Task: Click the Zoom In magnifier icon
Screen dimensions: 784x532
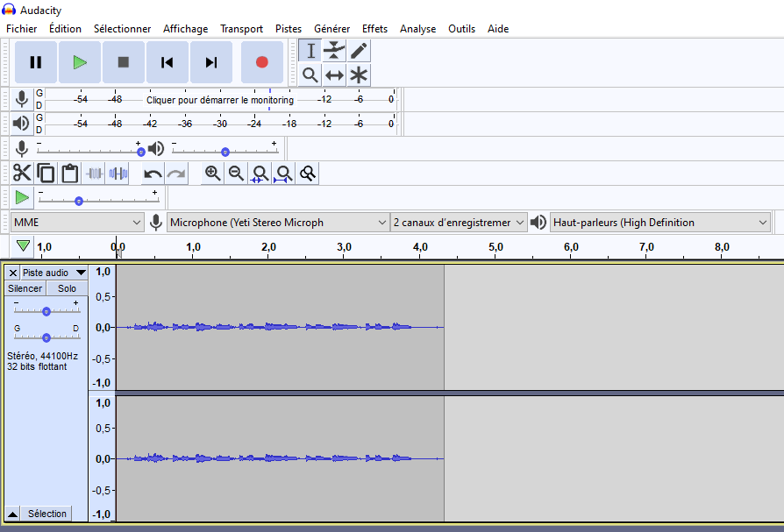Action: [212, 174]
